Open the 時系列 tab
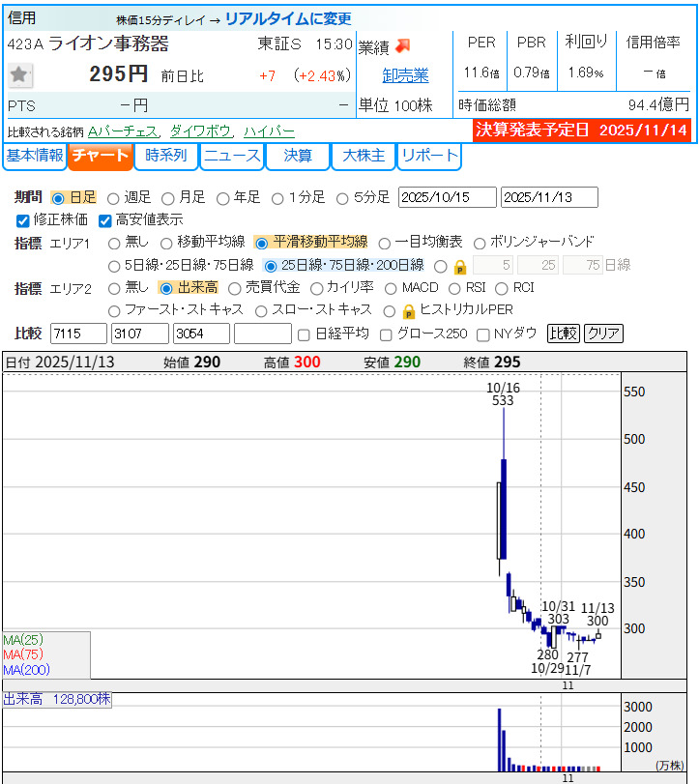 pos(165,156)
